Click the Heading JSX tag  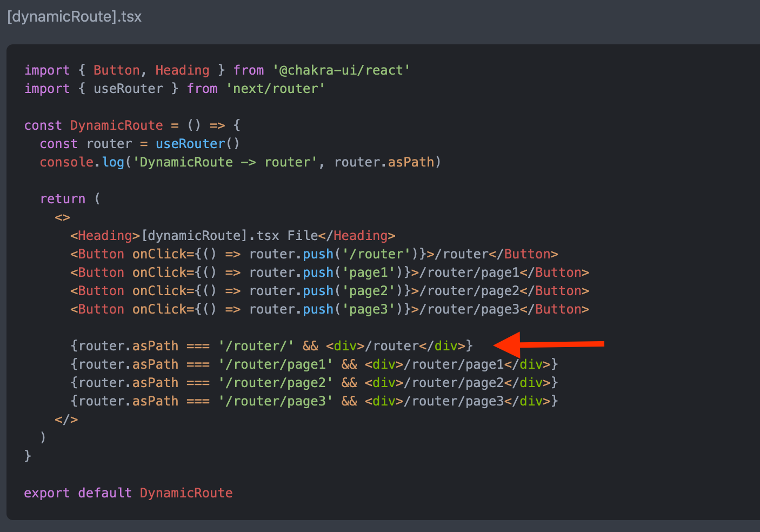(x=104, y=235)
